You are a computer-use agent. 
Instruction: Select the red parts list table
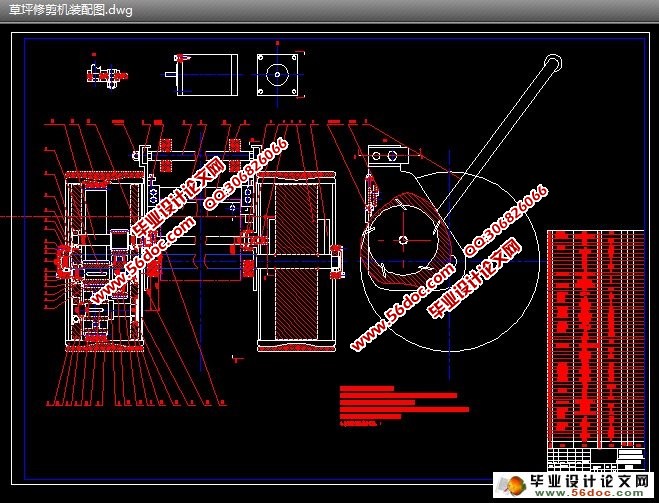[596, 339]
